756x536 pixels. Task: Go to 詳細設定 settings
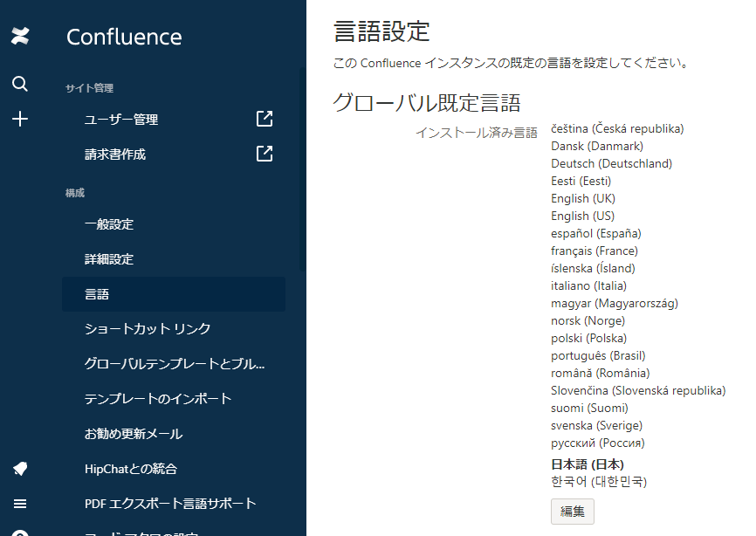pos(109,259)
